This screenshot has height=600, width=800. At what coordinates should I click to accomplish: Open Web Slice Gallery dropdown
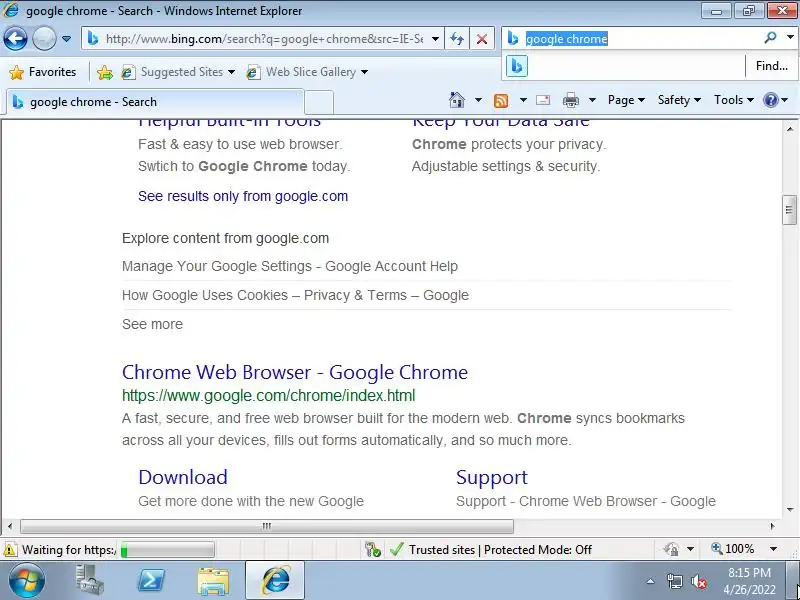coord(307,72)
